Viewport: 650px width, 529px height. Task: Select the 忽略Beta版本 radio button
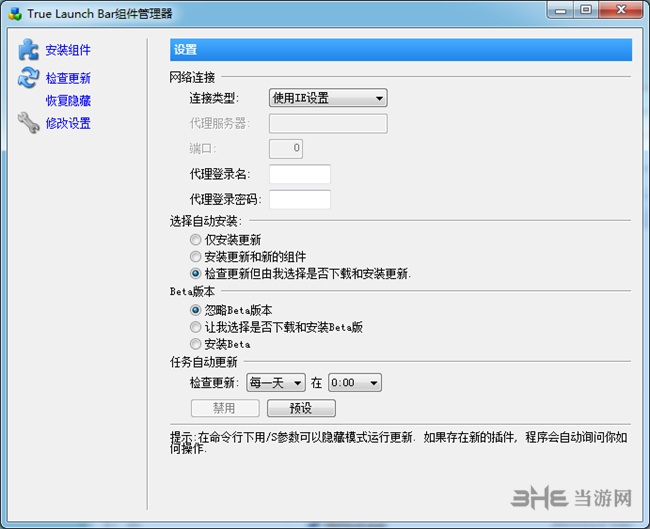195,310
